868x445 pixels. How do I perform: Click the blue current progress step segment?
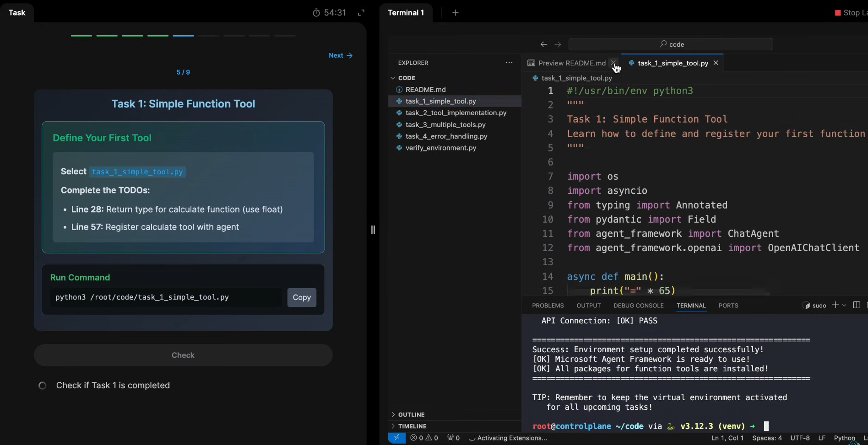pyautogui.click(x=183, y=36)
